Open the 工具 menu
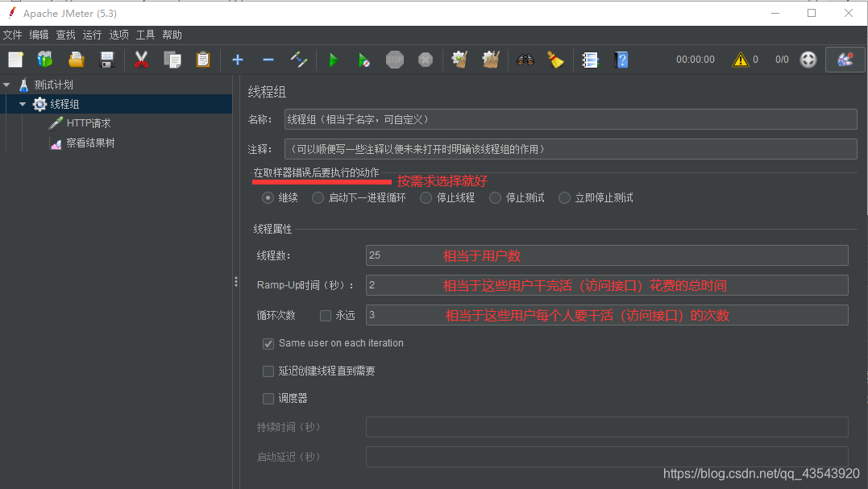The image size is (868, 489). click(x=145, y=35)
